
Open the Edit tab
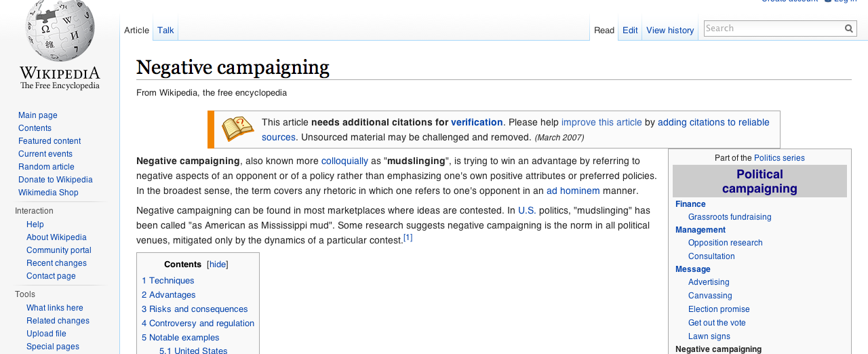(x=630, y=31)
